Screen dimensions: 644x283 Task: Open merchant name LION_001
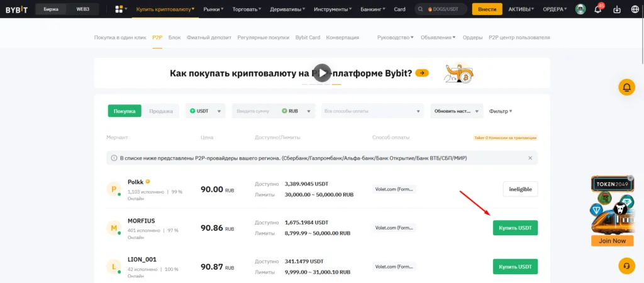pos(142,260)
